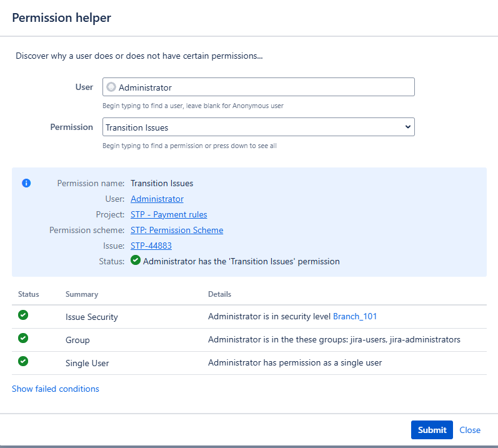
Task: Click the Summary column header
Action: [82, 294]
